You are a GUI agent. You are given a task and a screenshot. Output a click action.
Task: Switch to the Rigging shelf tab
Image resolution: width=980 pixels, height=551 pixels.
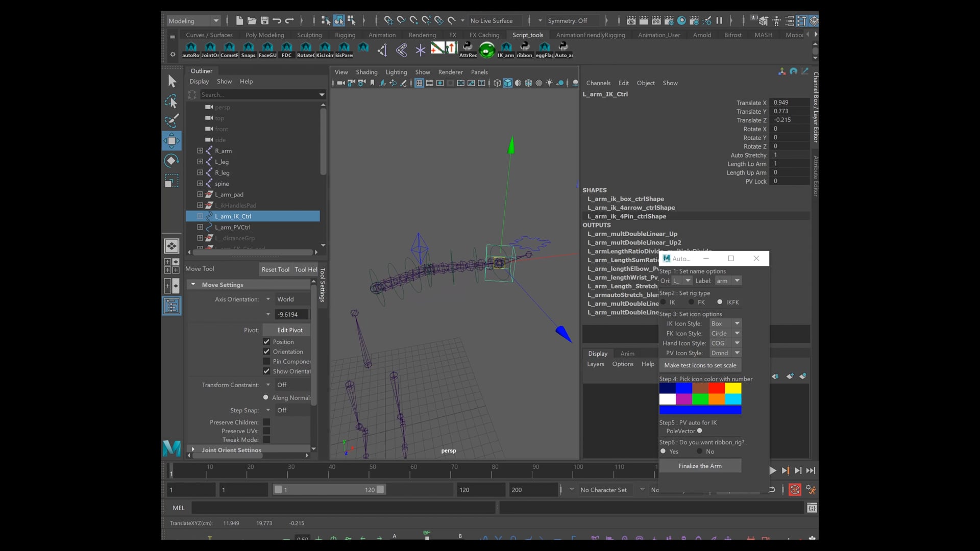(345, 35)
